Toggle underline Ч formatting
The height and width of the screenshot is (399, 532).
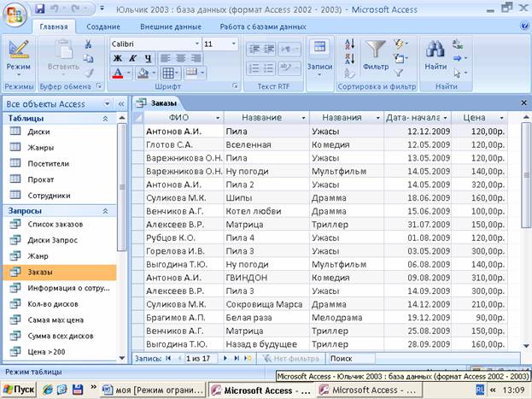pos(148,58)
